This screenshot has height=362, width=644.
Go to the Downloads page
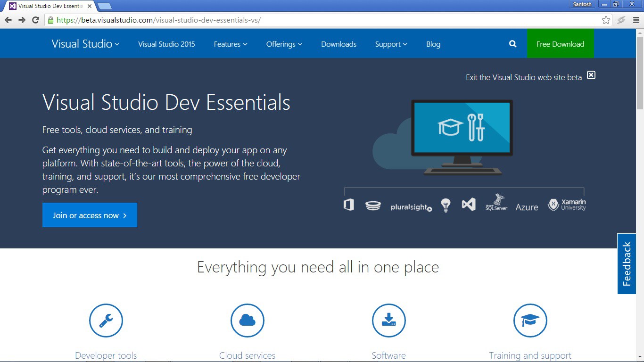click(x=339, y=44)
